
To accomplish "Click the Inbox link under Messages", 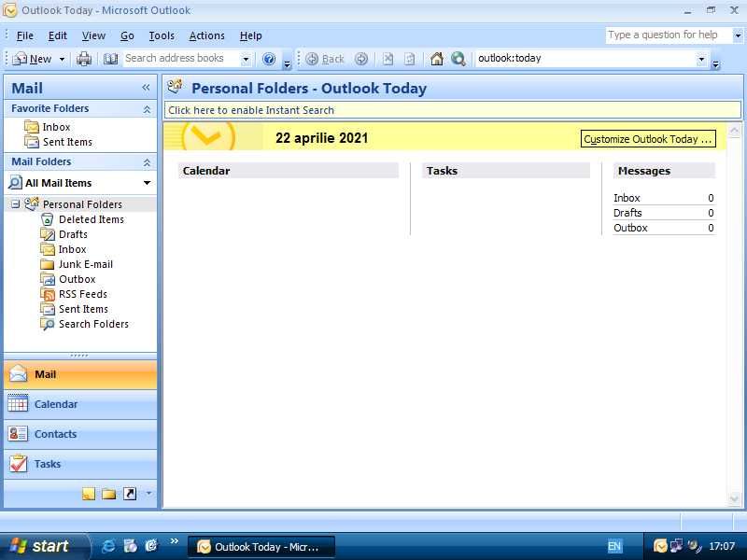I will (627, 198).
